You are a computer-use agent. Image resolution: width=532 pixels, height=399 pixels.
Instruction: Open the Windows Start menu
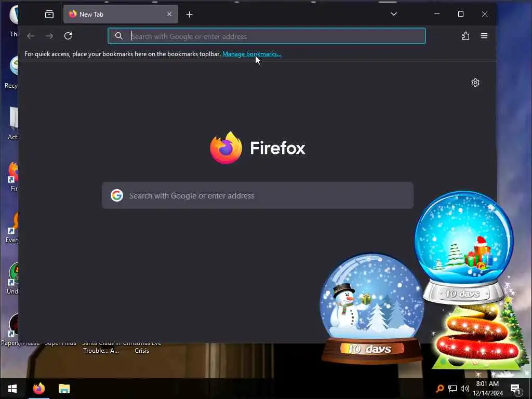click(12, 389)
